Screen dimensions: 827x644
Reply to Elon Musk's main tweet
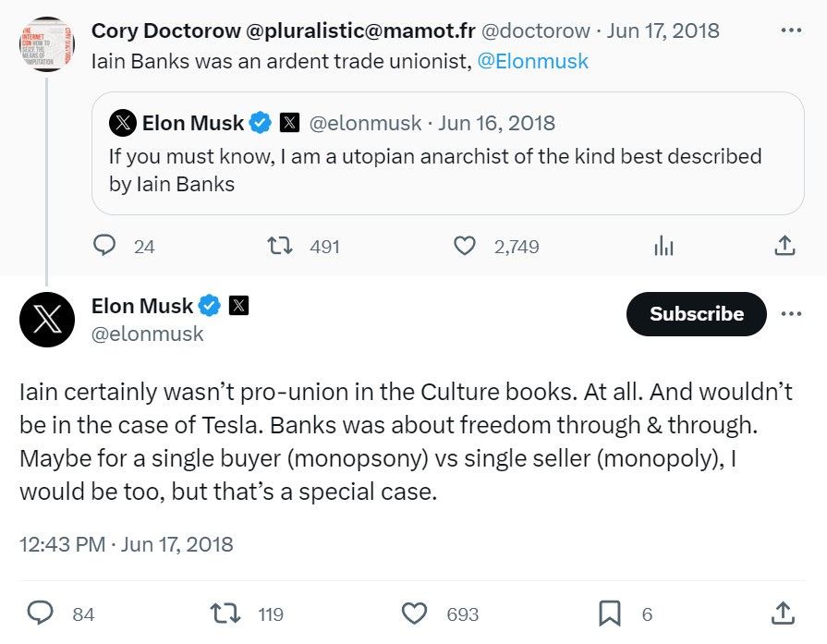pyautogui.click(x=40, y=614)
